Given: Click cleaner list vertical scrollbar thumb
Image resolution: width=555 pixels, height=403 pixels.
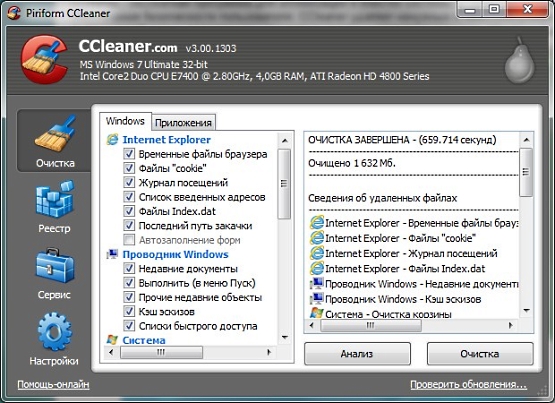Looking at the screenshot, I should [284, 184].
